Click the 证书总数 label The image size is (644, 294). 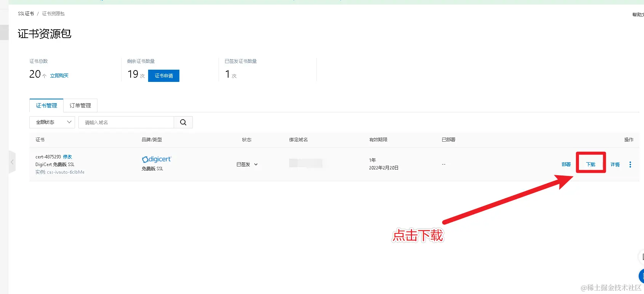(x=39, y=61)
